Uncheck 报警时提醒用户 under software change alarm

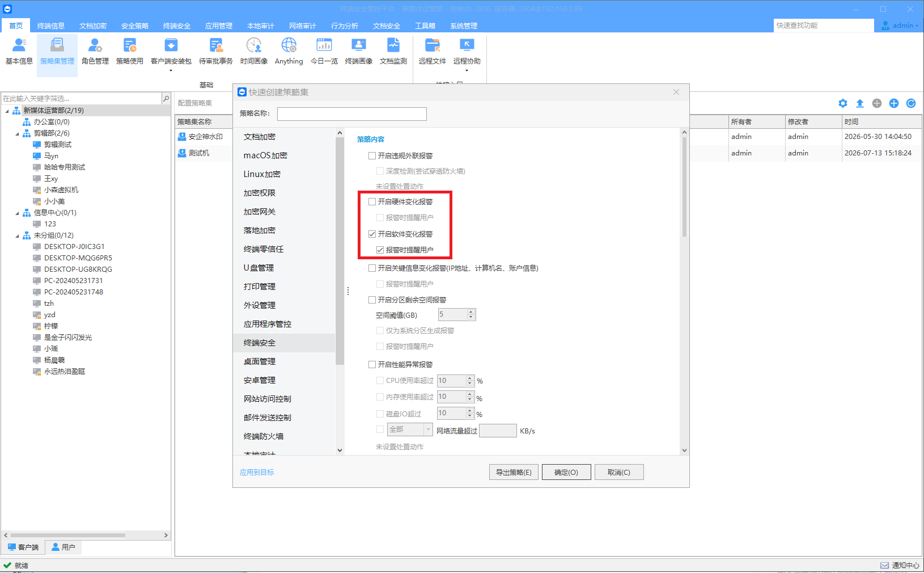point(380,250)
